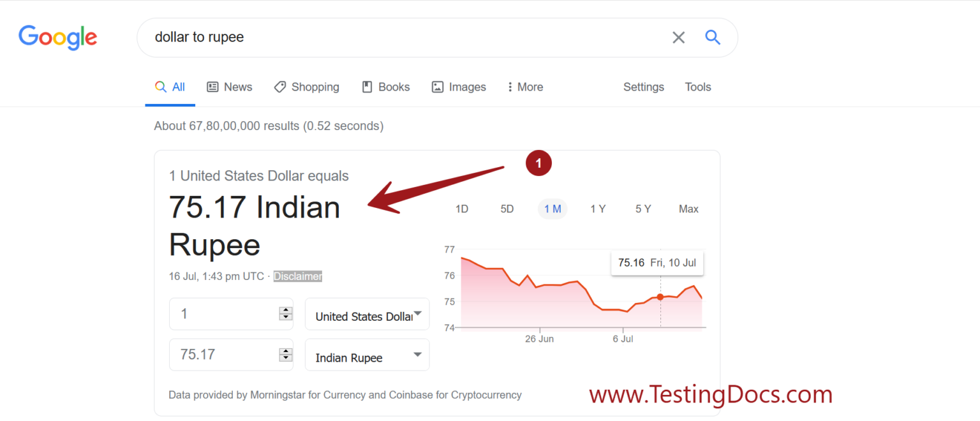Open the United States Dollar currency dropdown
The width and height of the screenshot is (980, 421).
click(x=367, y=314)
